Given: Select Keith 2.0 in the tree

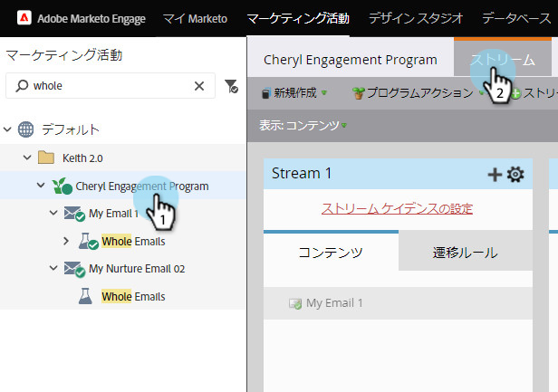Looking at the screenshot, I should pos(82,158).
